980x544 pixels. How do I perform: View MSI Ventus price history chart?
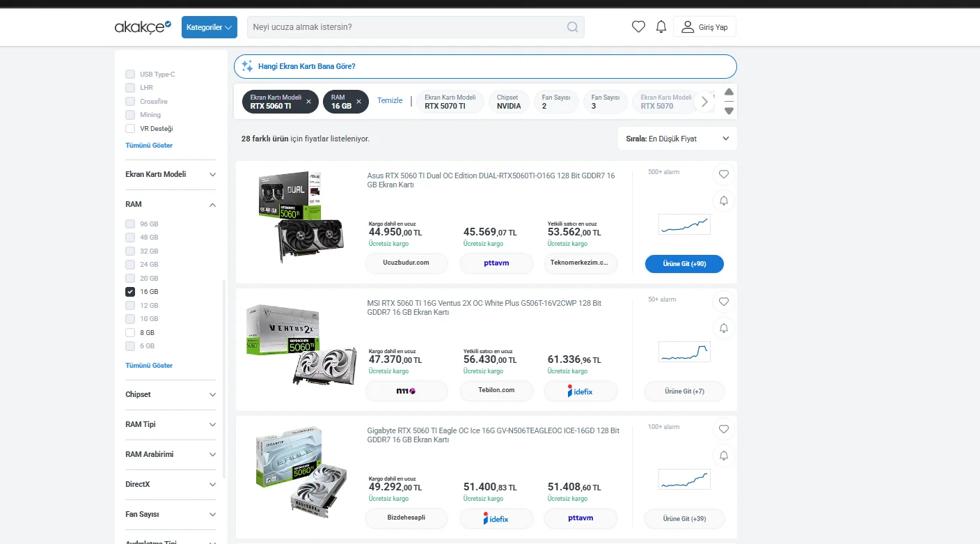coord(683,352)
